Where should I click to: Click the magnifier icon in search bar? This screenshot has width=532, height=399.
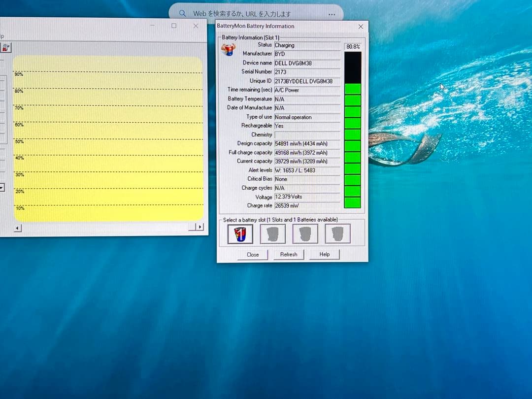pyautogui.click(x=183, y=14)
